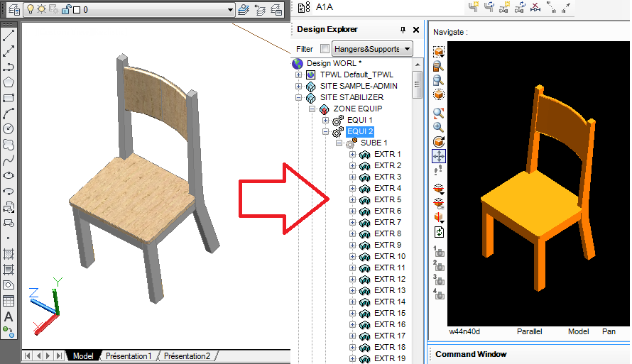Toggle the layer on/off lightbulb
632x364 pixels.
point(31,9)
